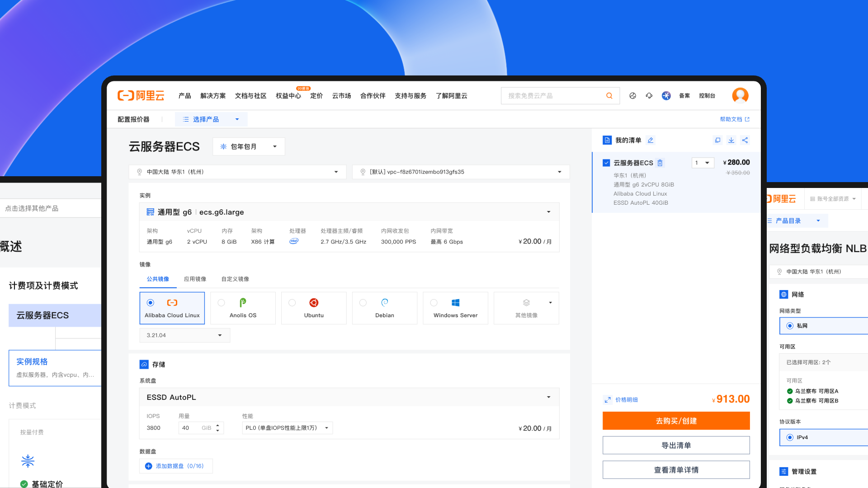Click the VPC pin icon
The image size is (868, 488).
[363, 172]
